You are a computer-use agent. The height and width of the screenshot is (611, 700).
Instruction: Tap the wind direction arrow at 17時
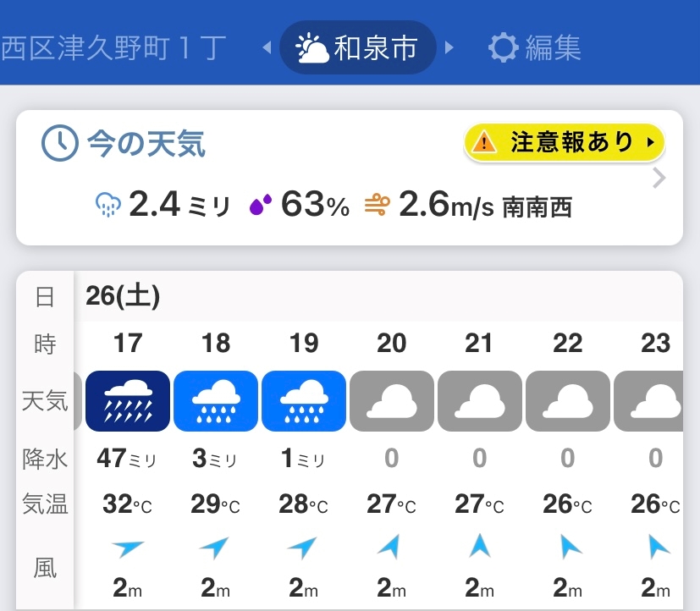coord(128,548)
